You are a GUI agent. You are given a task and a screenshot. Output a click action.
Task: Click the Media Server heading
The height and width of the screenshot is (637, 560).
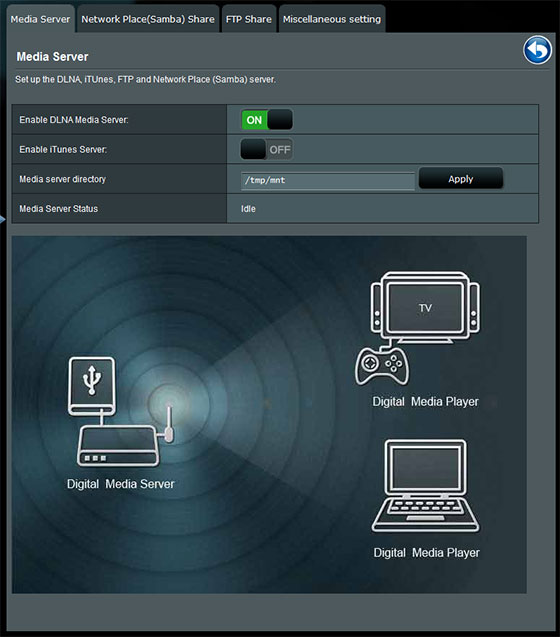click(x=52, y=57)
